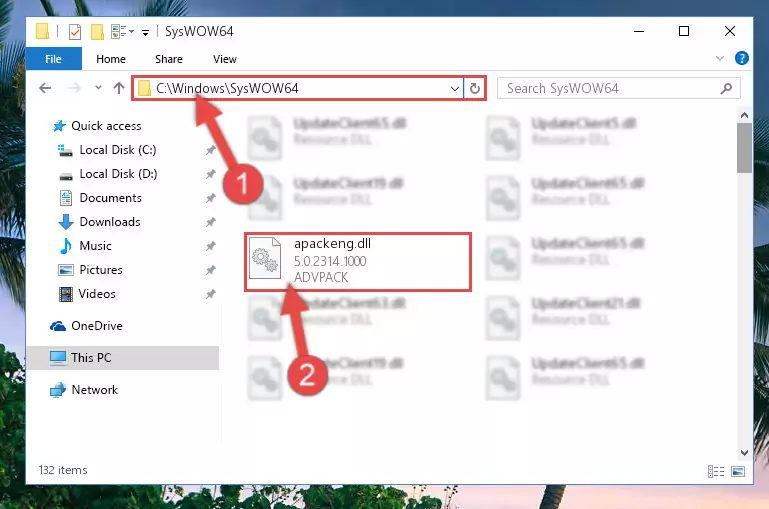Select the apackeng.dll file icon

[x=265, y=258]
